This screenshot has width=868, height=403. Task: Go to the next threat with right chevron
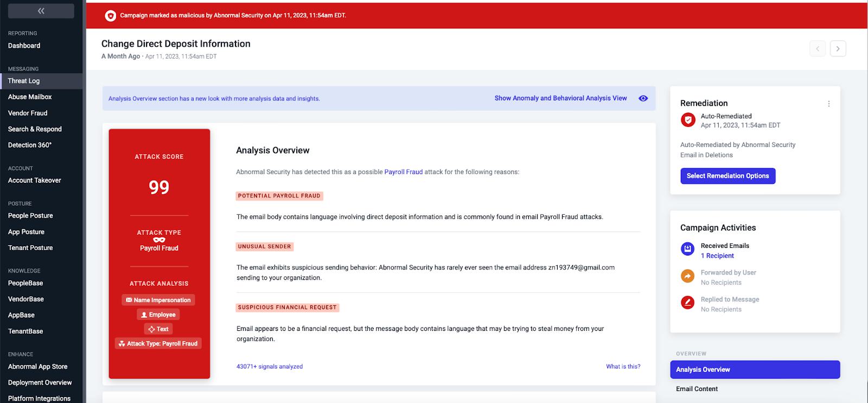click(838, 48)
